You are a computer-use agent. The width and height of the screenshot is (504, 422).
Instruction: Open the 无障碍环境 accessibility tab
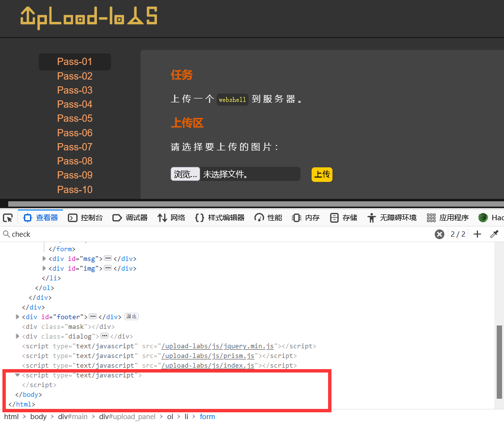392,218
